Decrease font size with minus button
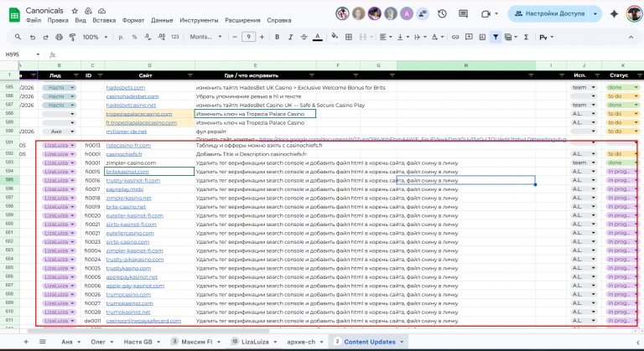This screenshot has width=644, height=351. coord(235,37)
